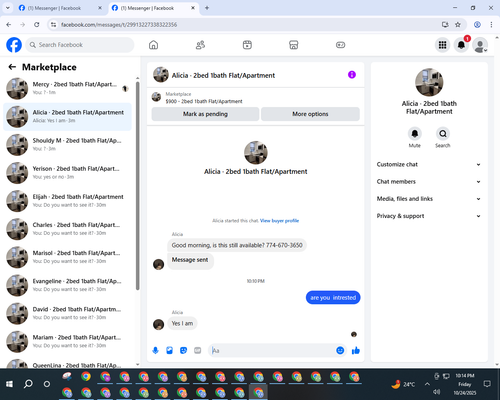This screenshot has height=400, width=500.
Task: Open the GIF picker
Action: [x=198, y=350]
